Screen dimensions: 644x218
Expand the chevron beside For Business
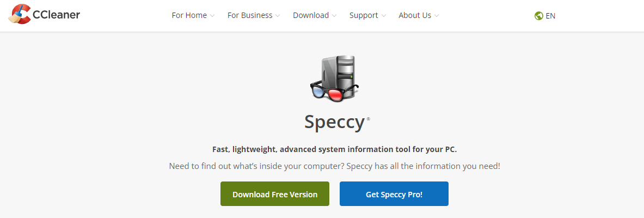click(278, 16)
